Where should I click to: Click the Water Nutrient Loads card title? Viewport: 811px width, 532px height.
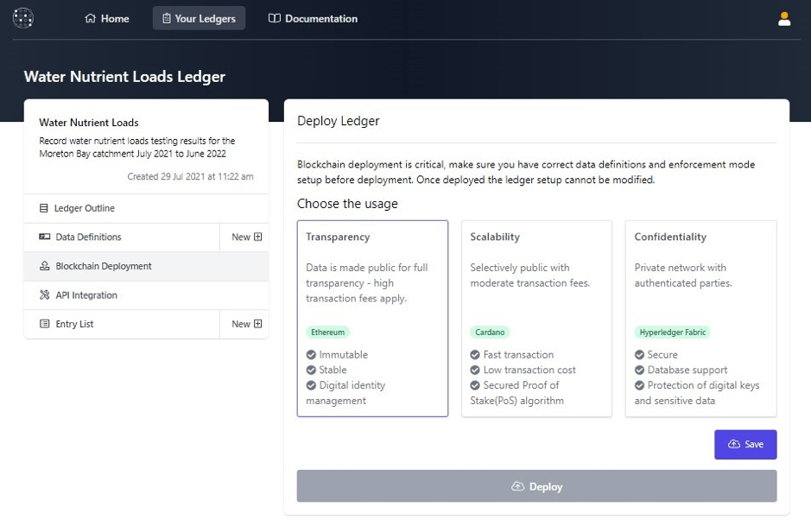coord(89,123)
